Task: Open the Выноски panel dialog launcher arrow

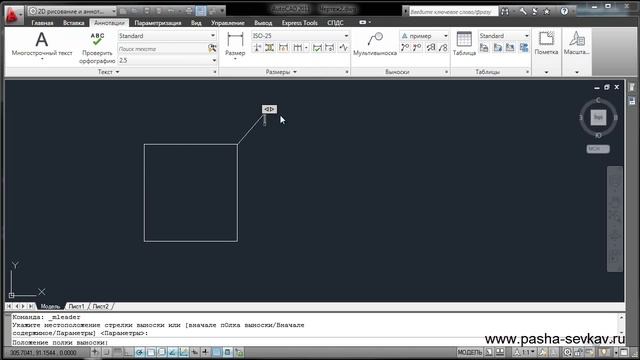Action: click(x=446, y=72)
